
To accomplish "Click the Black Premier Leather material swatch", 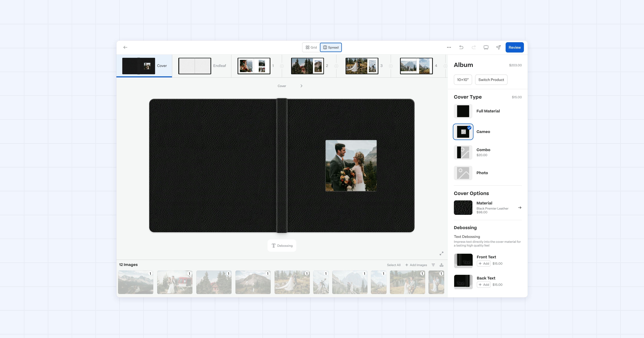I will tap(463, 207).
